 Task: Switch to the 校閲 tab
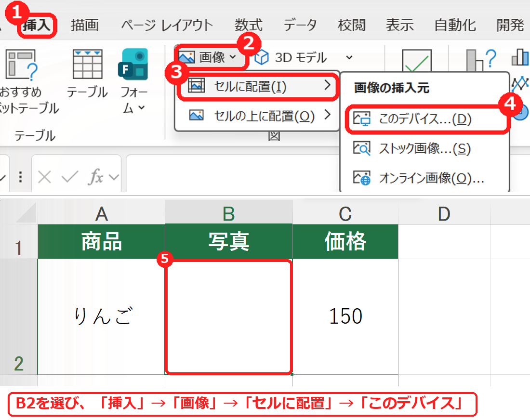(352, 26)
